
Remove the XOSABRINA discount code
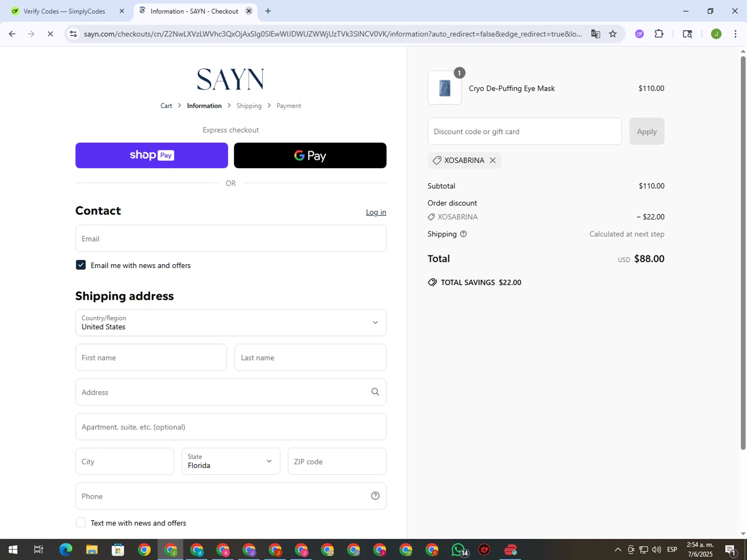tap(493, 160)
